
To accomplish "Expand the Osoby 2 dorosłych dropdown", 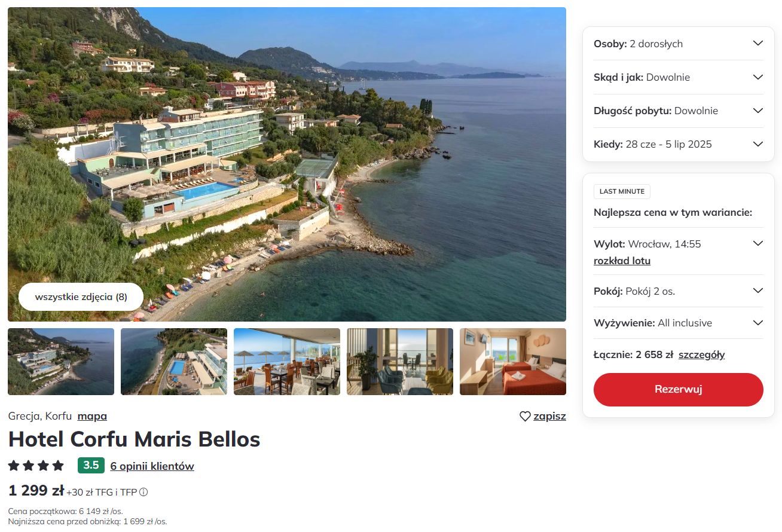I will [x=679, y=44].
